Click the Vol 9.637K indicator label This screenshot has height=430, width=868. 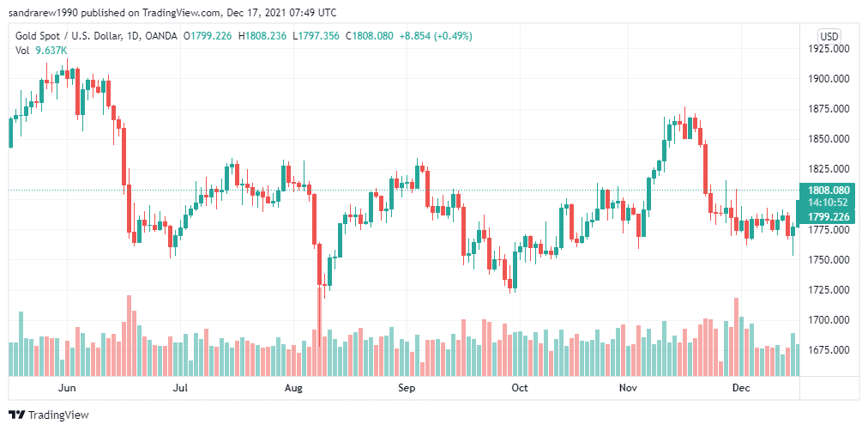click(41, 51)
